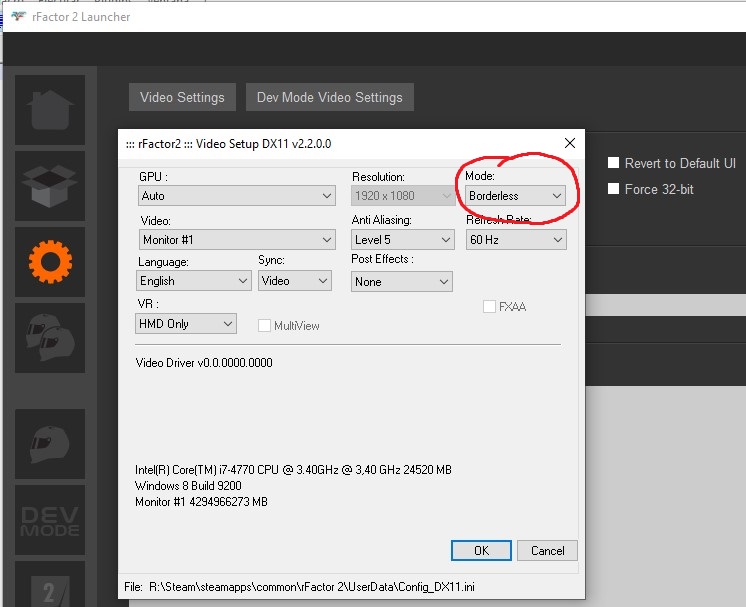Click Monitor #1 4294966273 MB text
The image size is (746, 607).
[201, 502]
